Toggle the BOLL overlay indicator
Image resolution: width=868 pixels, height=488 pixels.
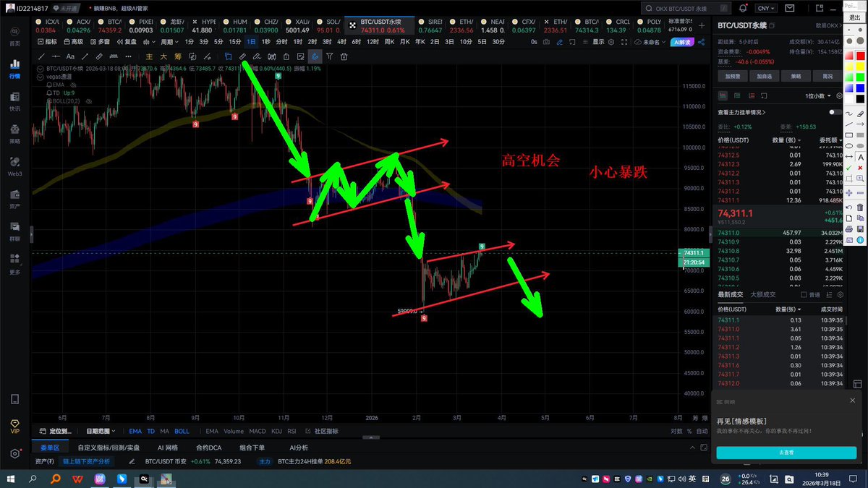[x=182, y=431]
